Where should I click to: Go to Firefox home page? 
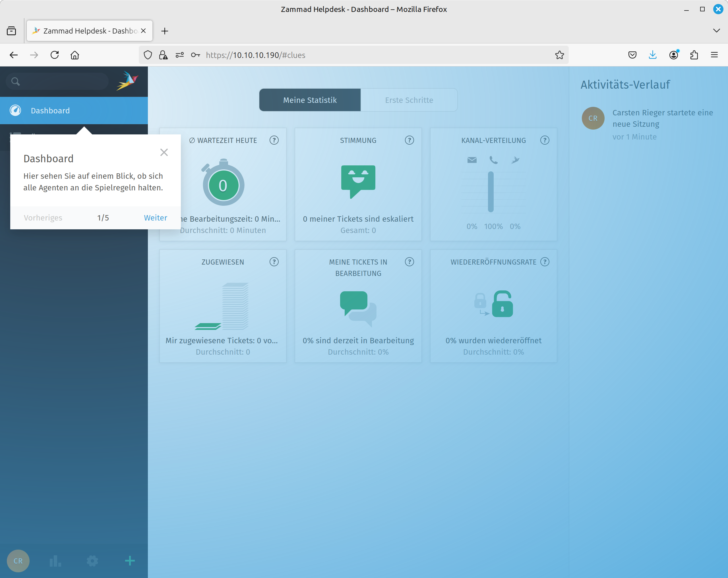point(75,55)
